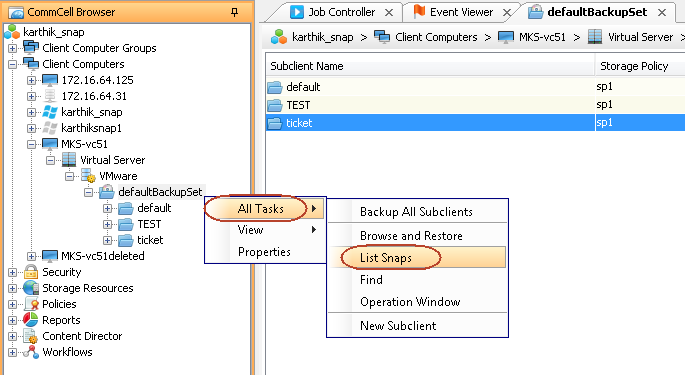Click the MKS-vc51 computer icon in tree
This screenshot has width=685, height=375.
(x=50, y=144)
